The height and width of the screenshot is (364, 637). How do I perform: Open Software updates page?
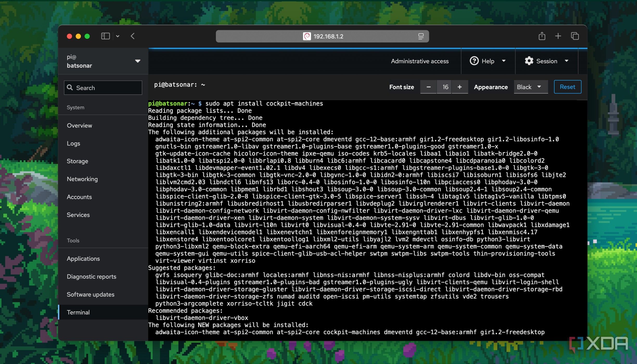point(103,295)
